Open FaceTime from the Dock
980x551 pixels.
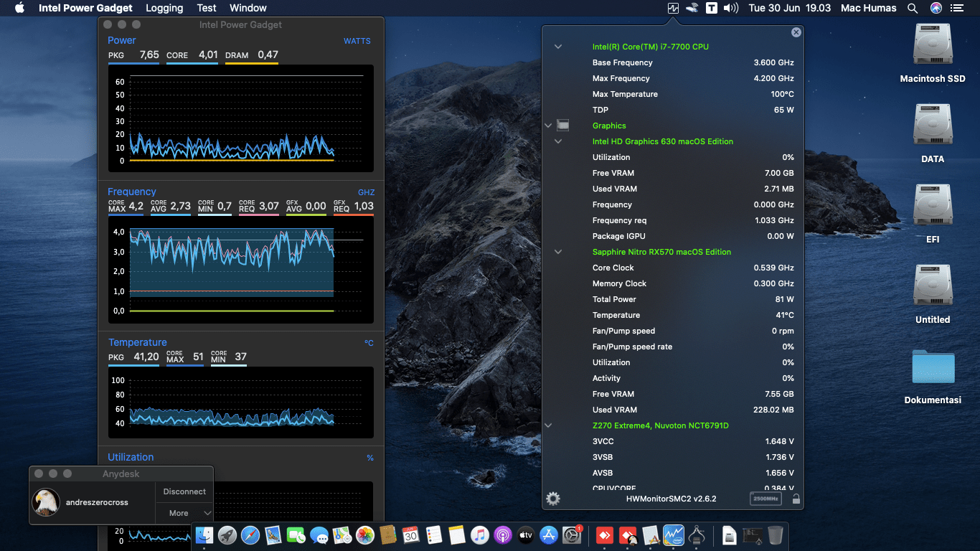(296, 534)
